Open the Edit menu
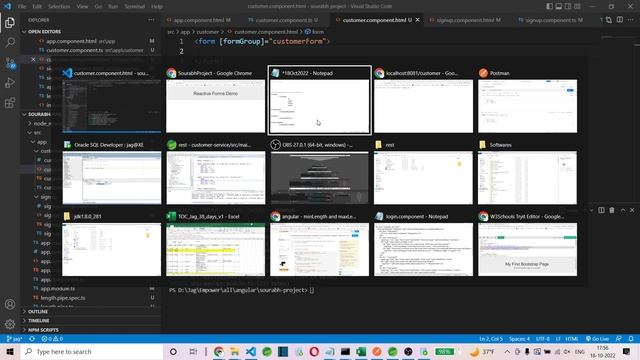640x360 pixels. click(37, 7)
